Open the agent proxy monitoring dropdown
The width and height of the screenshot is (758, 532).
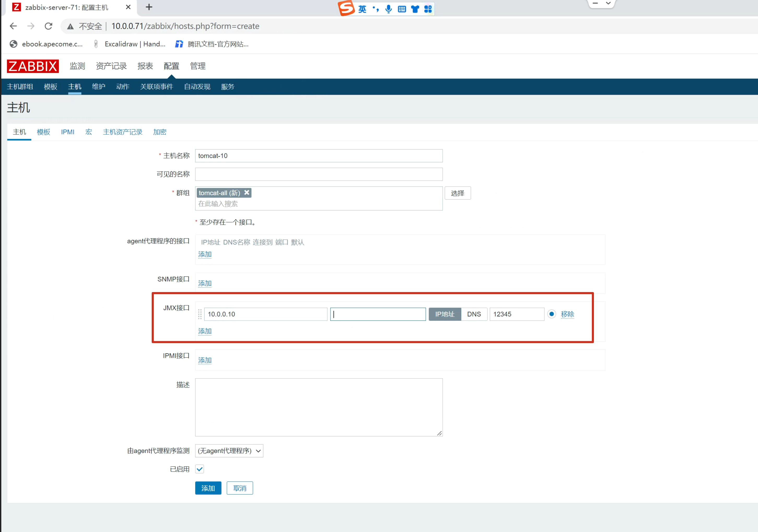coord(229,451)
